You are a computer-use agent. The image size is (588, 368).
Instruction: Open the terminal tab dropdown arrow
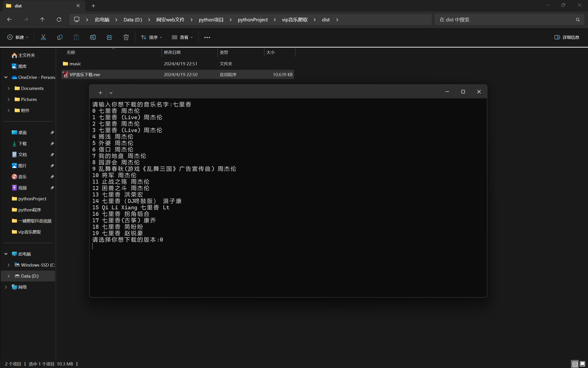click(x=111, y=93)
